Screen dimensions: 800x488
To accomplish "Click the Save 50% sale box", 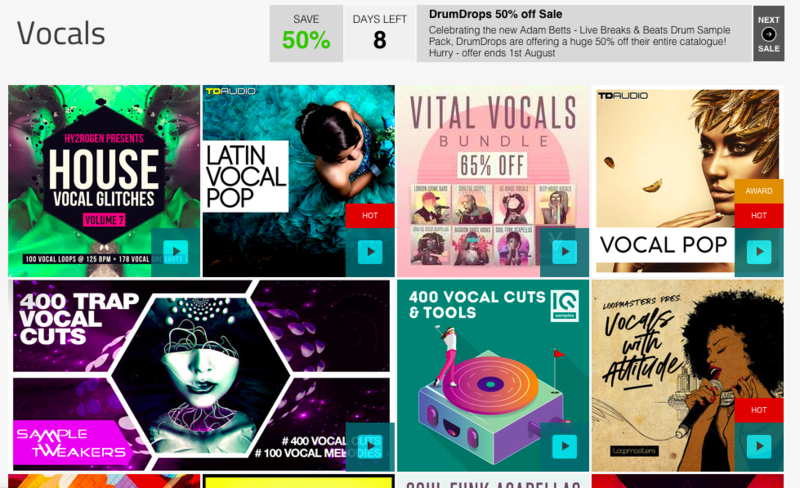I will click(x=306, y=34).
